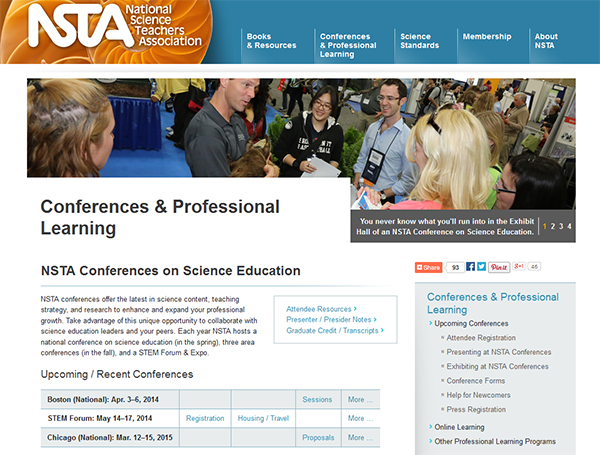Expand Other Professional Learning Programs section
Screen dimensions: 600x455
(x=494, y=441)
